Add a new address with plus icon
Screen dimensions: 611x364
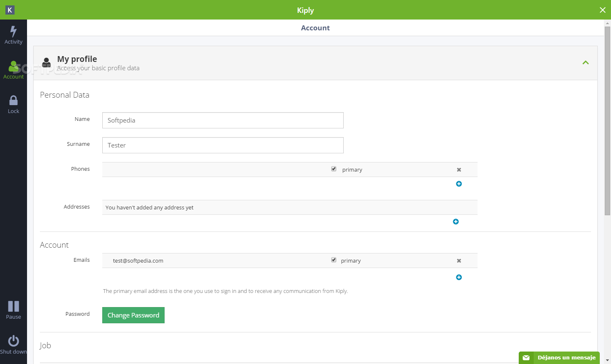[x=456, y=221]
